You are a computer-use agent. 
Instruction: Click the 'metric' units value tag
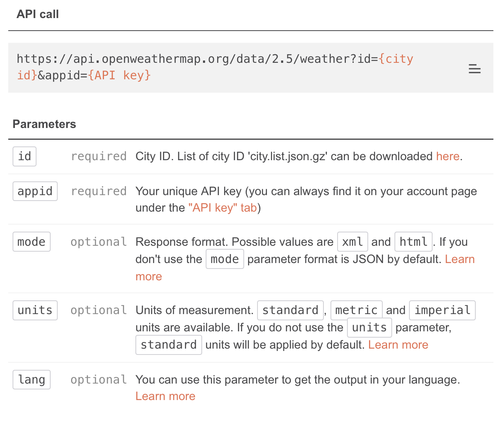pos(356,310)
